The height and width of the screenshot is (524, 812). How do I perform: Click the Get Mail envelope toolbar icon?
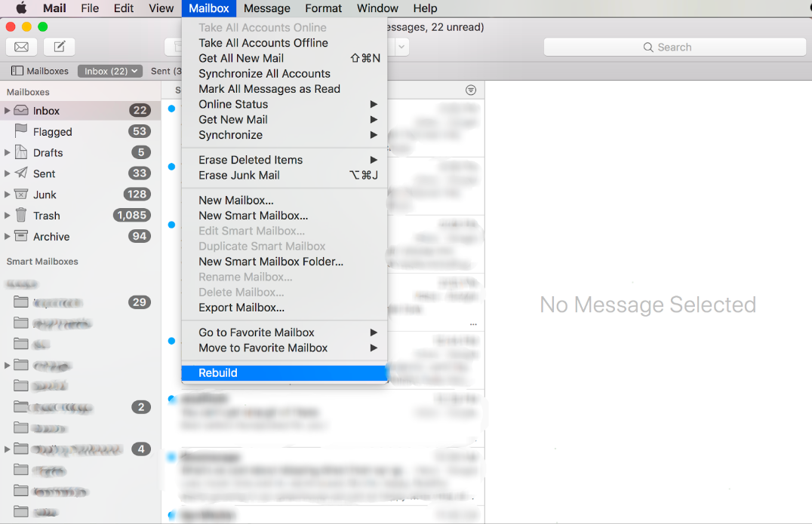click(21, 47)
